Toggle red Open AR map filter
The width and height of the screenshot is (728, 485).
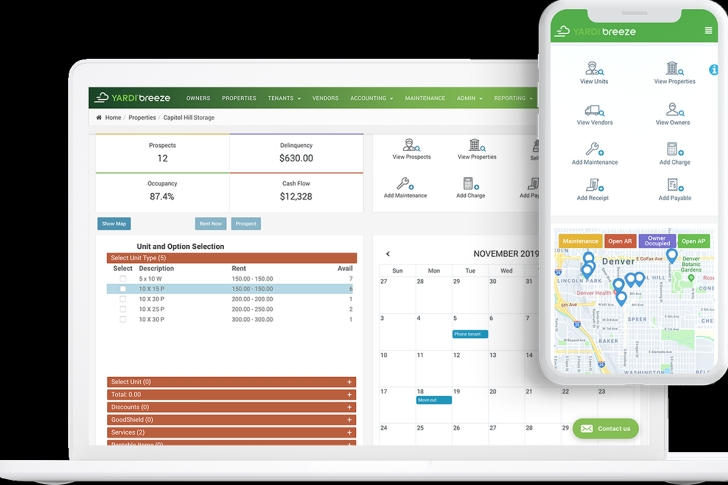click(620, 241)
